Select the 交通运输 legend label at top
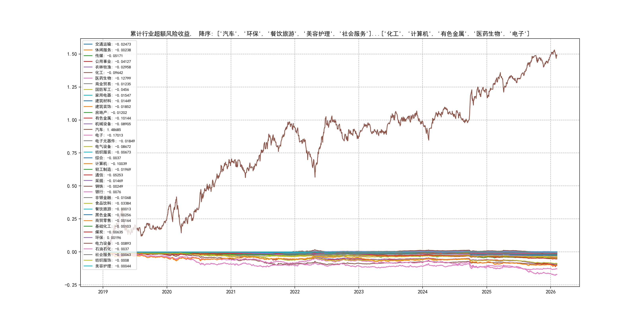The image size is (644, 322). point(113,44)
